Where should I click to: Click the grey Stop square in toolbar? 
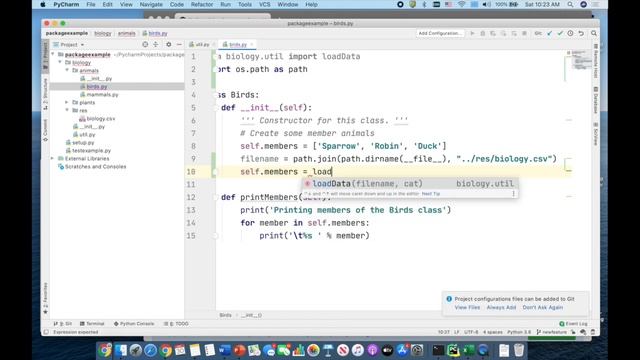click(524, 33)
